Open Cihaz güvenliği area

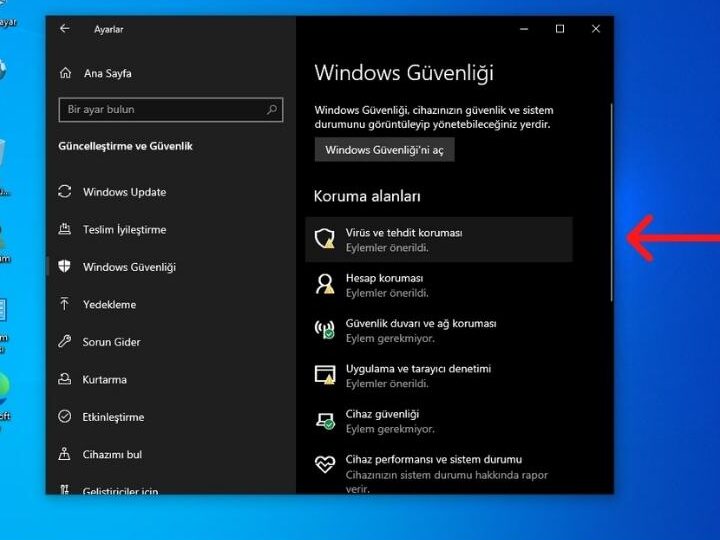click(x=439, y=421)
